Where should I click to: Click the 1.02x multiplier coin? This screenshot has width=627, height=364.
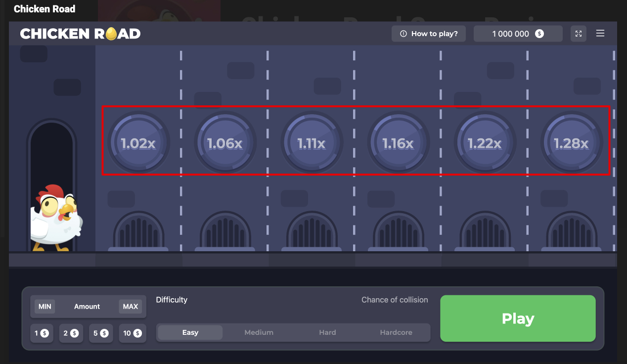point(138,143)
